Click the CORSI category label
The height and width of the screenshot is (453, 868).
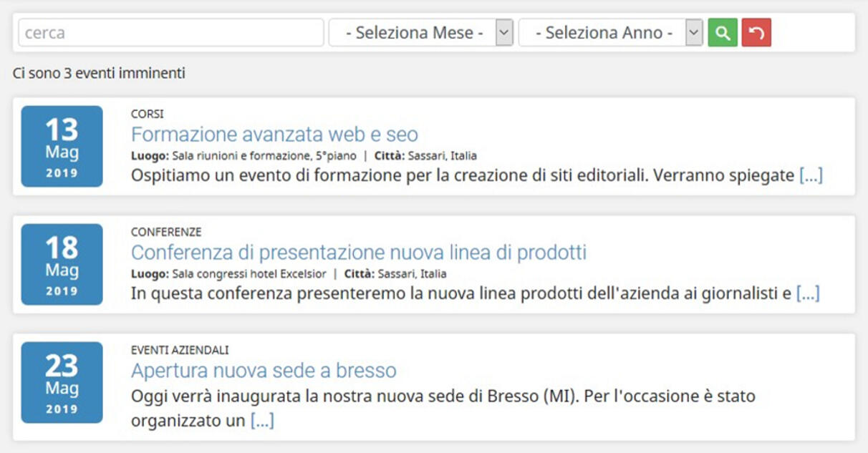point(148,114)
